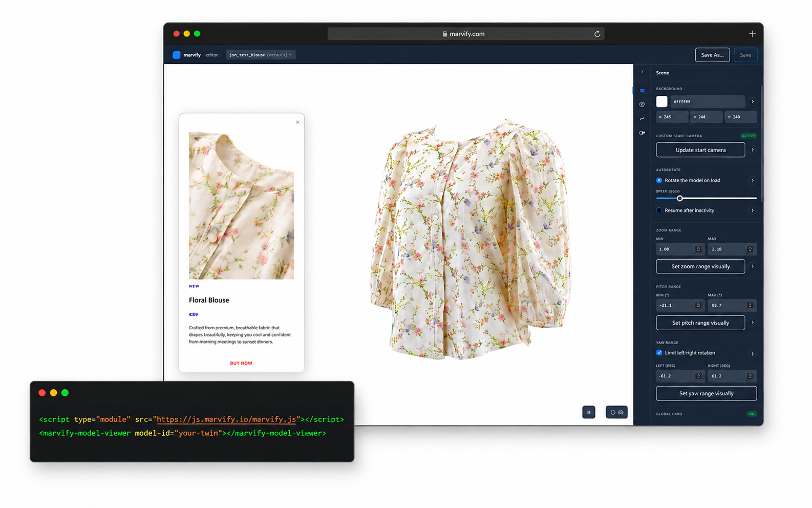Edit the pitch range MIN field
812x508 pixels.
(x=679, y=305)
